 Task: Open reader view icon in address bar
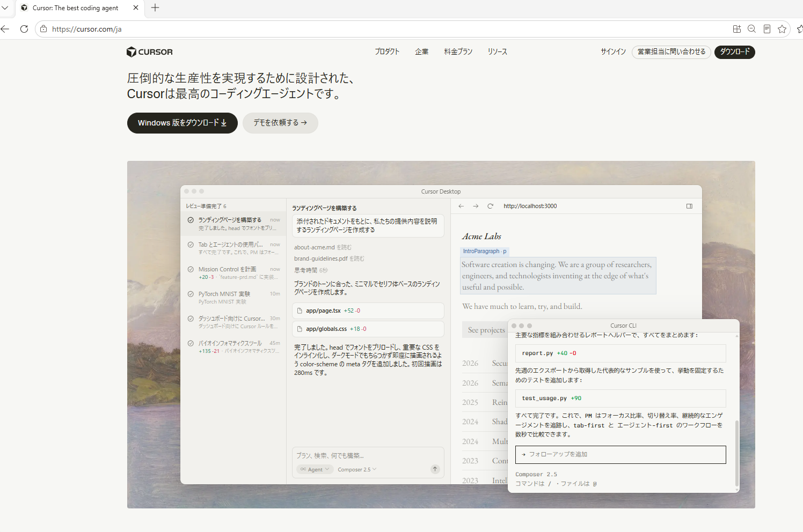tap(767, 29)
